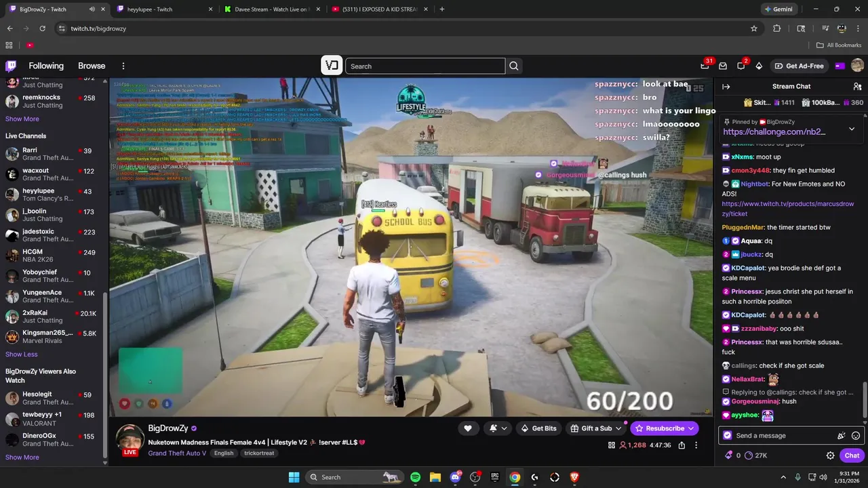The image size is (868, 488).
Task: Click the chat celebration/party icon in message box
Action: [842, 436]
